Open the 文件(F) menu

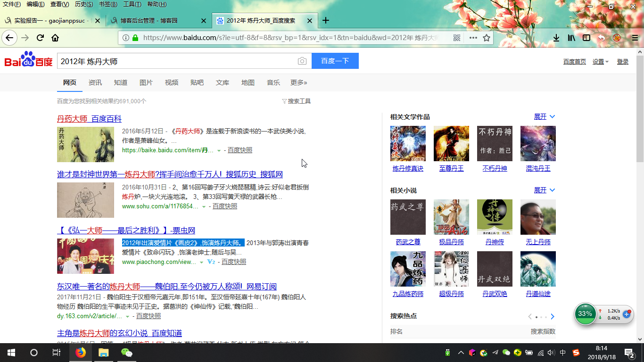point(11,4)
